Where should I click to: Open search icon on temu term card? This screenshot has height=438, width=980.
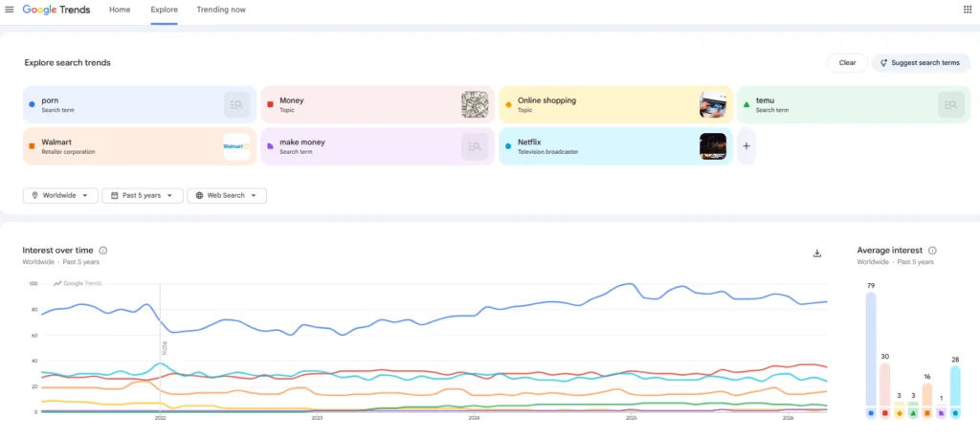tap(950, 104)
